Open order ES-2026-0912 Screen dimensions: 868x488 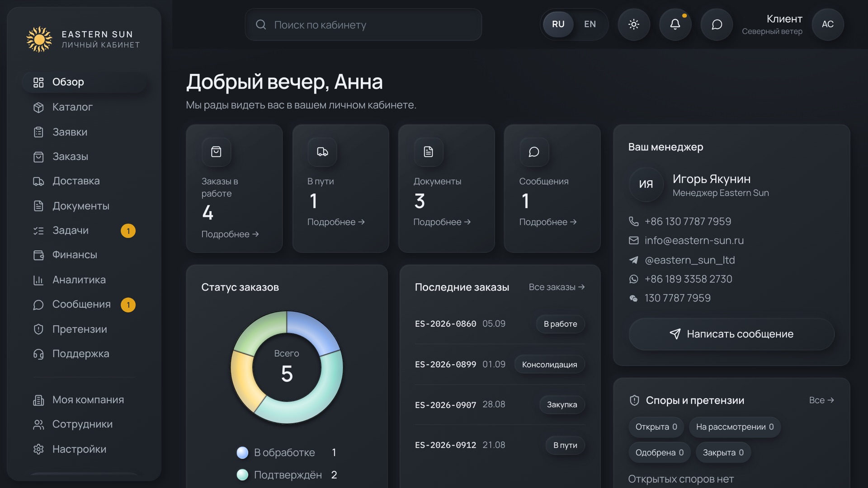[x=445, y=445]
